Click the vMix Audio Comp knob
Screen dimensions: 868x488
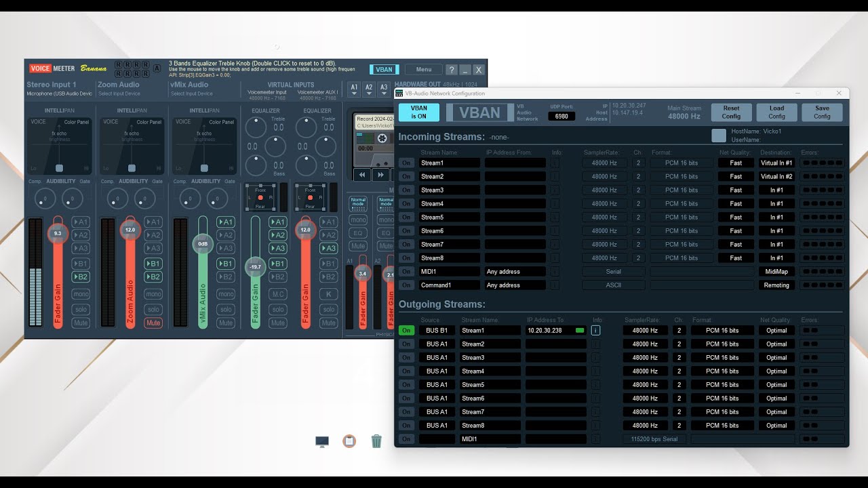[190, 199]
